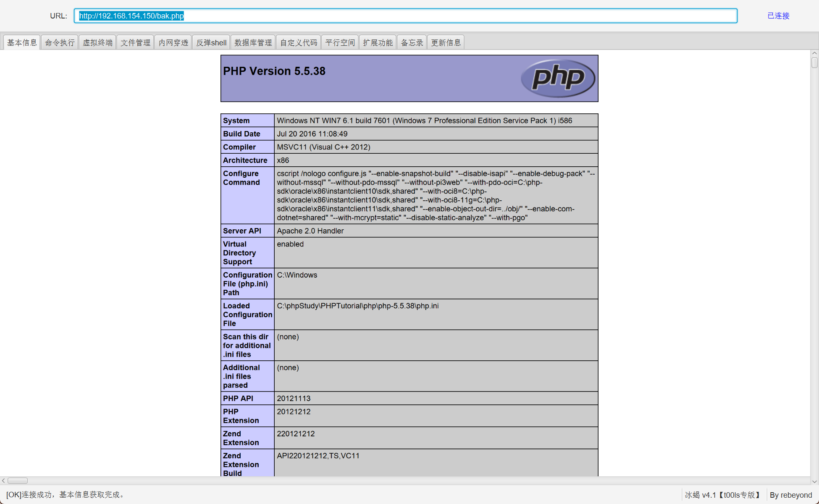Click the Scan this dir label
Viewport: 819px width, 504px height.
247,346
